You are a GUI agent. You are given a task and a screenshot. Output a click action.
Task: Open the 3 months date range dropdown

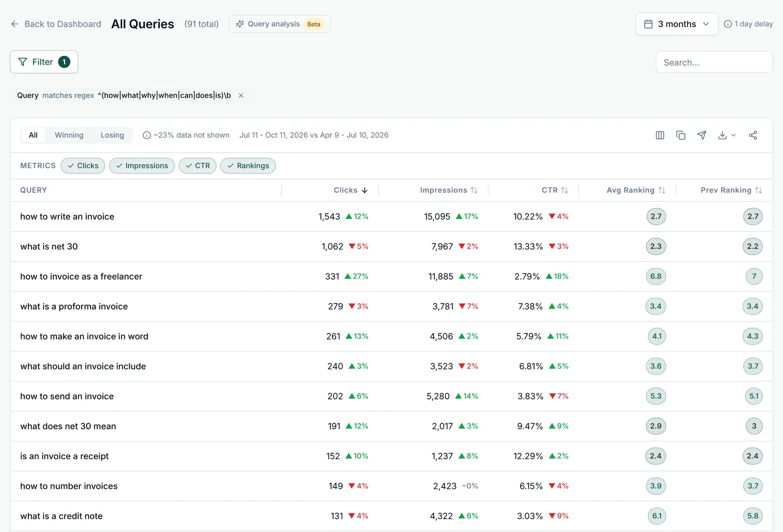[x=677, y=24]
